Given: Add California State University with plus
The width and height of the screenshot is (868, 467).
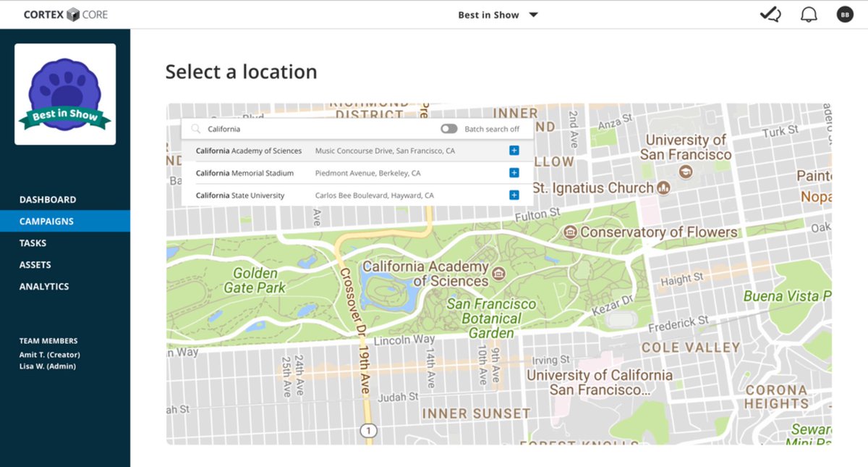Looking at the screenshot, I should point(514,195).
